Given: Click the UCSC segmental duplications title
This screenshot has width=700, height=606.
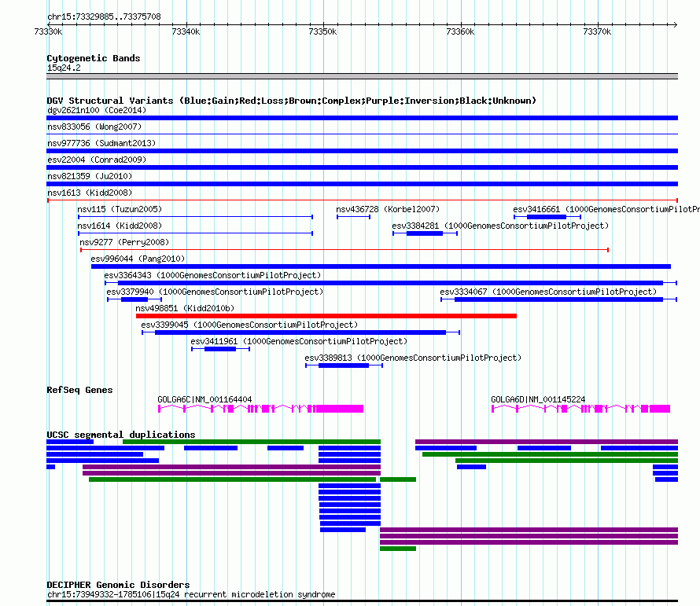Looking at the screenshot, I should [x=121, y=434].
